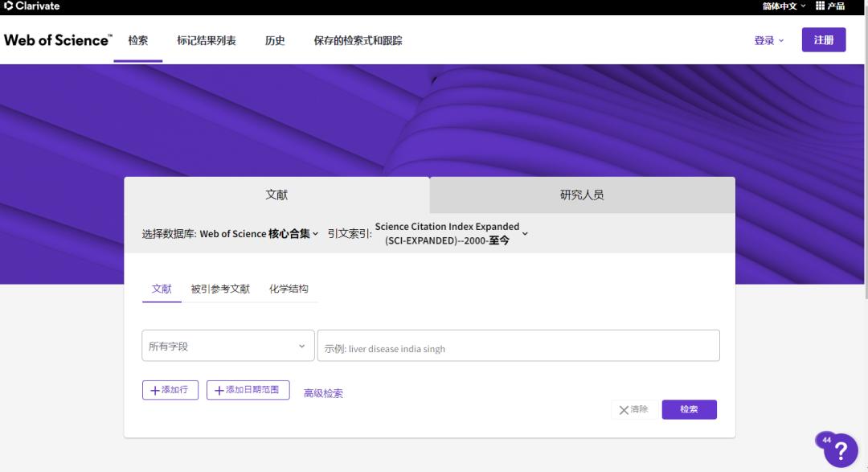Open the 所有字段 field selector dropdown
This screenshot has height=472, width=868.
click(227, 345)
